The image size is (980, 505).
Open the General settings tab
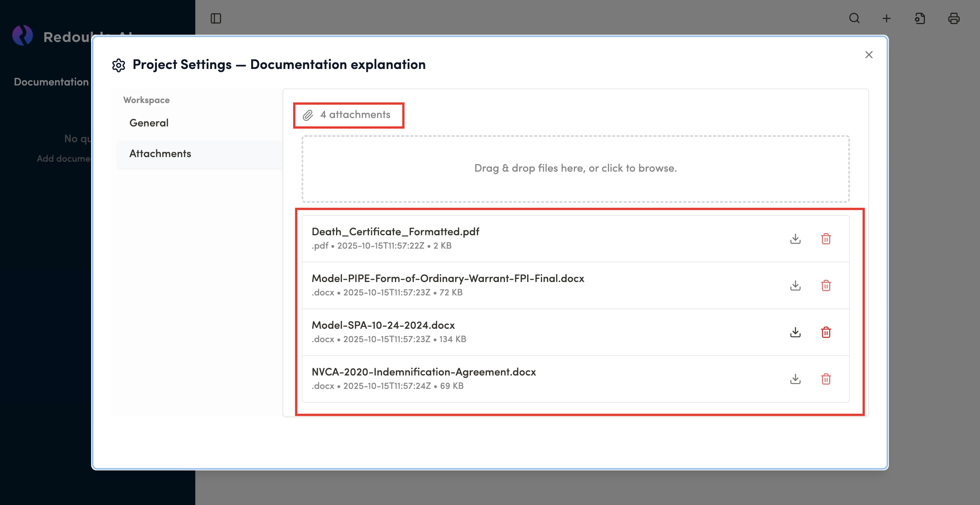(149, 123)
